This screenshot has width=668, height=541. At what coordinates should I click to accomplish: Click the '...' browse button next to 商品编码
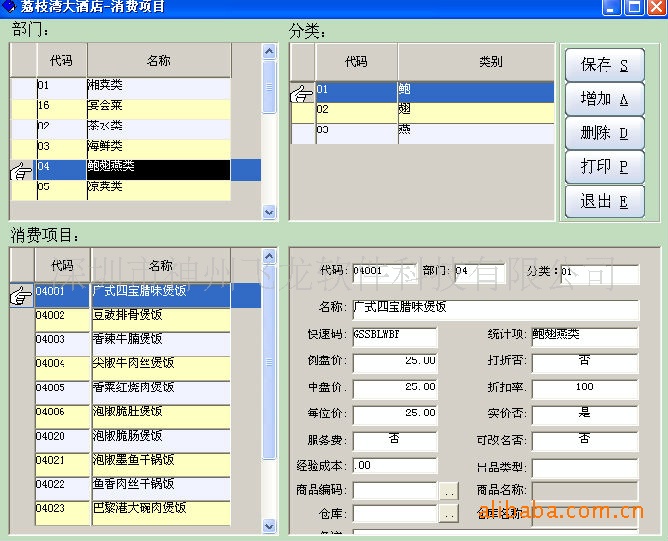(x=448, y=490)
